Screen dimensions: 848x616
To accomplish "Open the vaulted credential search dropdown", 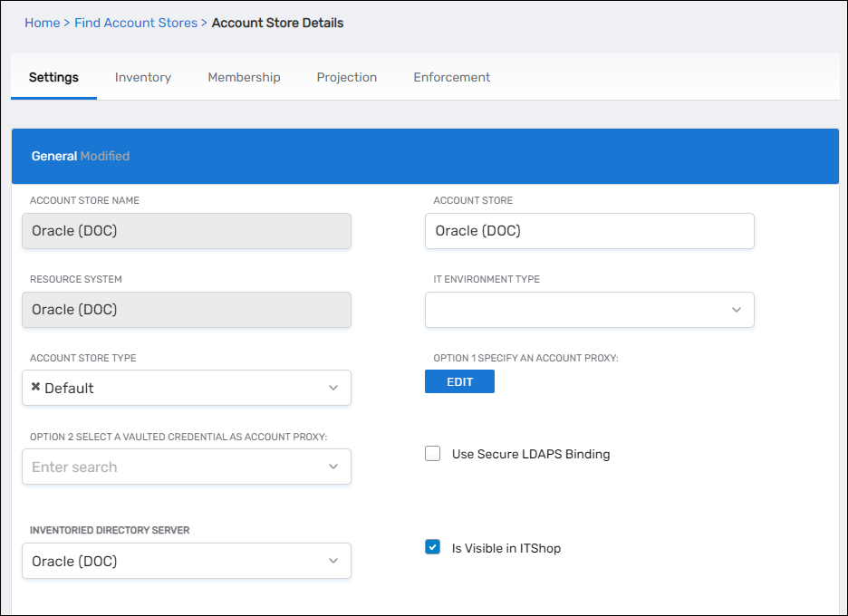I will (333, 467).
